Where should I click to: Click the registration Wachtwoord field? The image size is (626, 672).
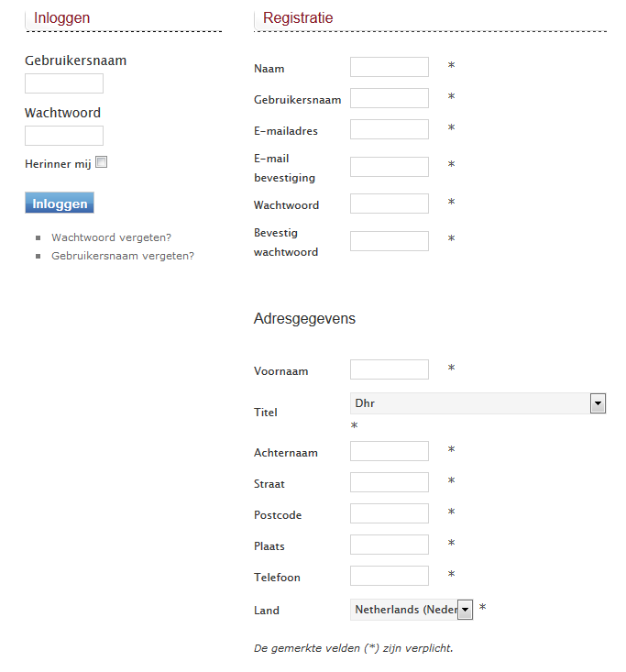point(390,204)
